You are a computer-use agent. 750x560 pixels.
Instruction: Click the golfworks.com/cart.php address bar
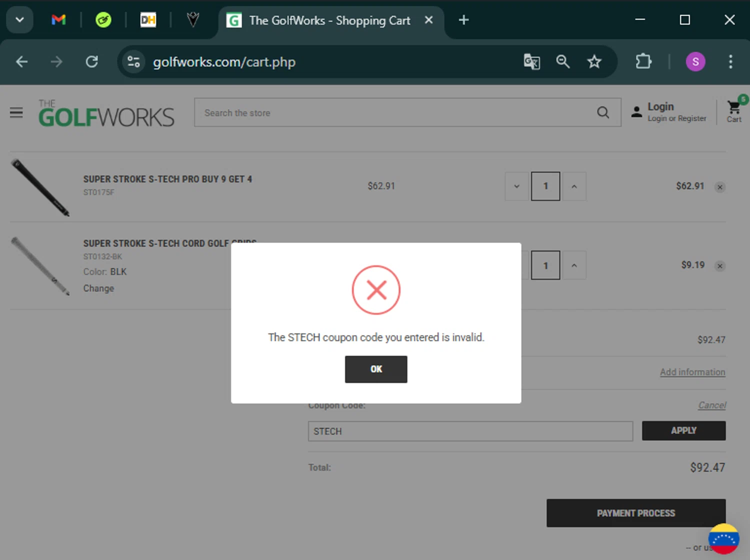[224, 62]
